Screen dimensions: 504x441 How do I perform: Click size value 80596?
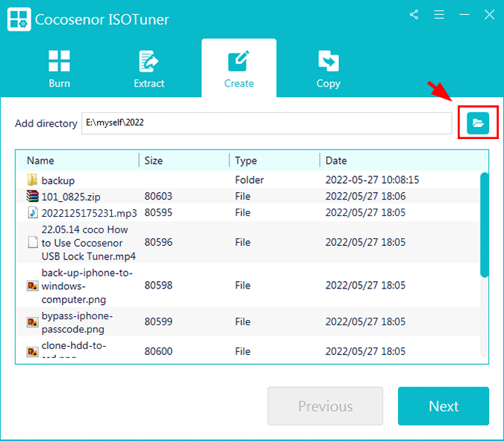point(158,242)
